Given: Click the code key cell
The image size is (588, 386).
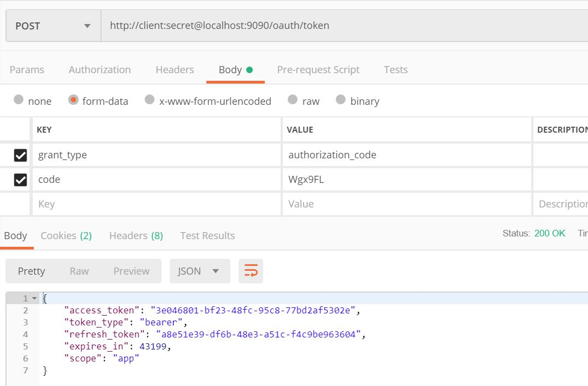Looking at the screenshot, I should 157,179.
